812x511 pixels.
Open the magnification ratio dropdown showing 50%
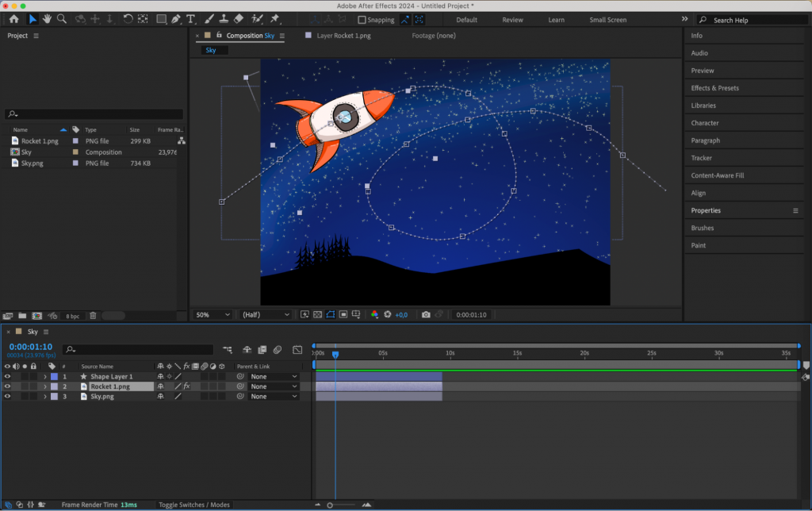[212, 314]
